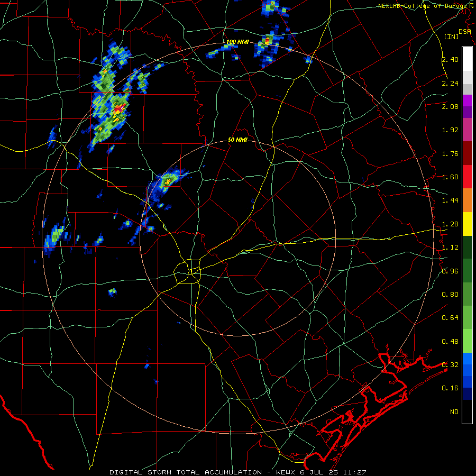The width and height of the screenshot is (476, 476).
Task: Click the 1.92 legend value
Action: [x=450, y=130]
